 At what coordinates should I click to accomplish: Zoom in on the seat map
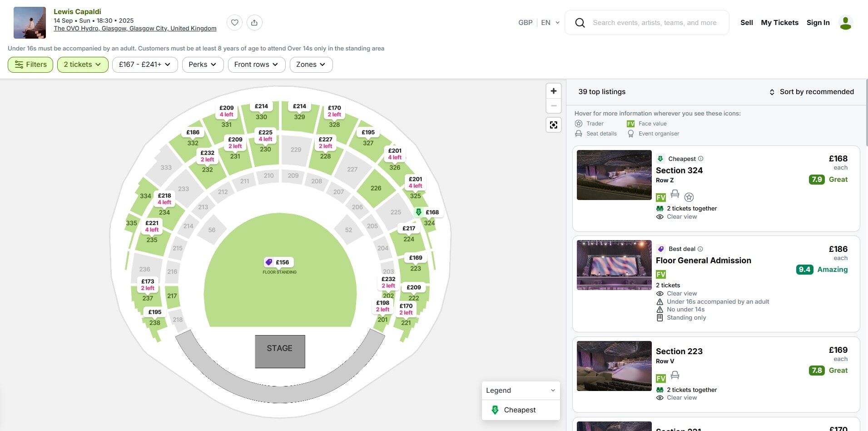pyautogui.click(x=553, y=91)
